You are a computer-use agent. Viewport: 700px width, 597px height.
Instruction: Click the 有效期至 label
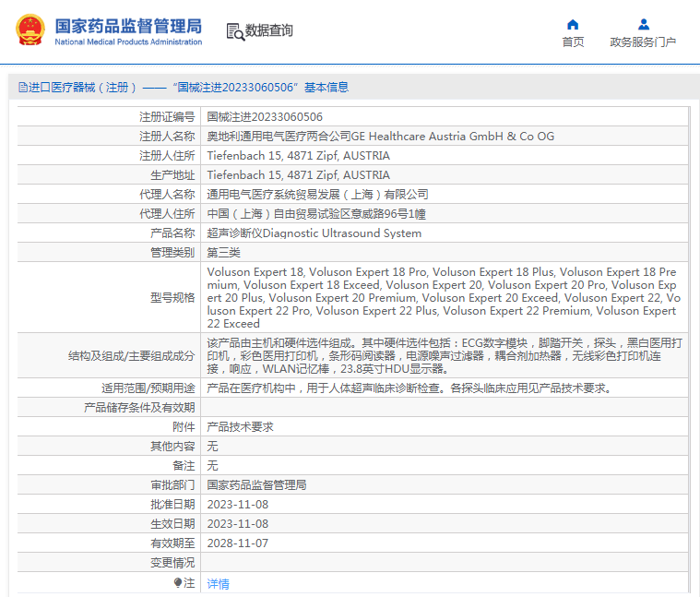(172, 543)
